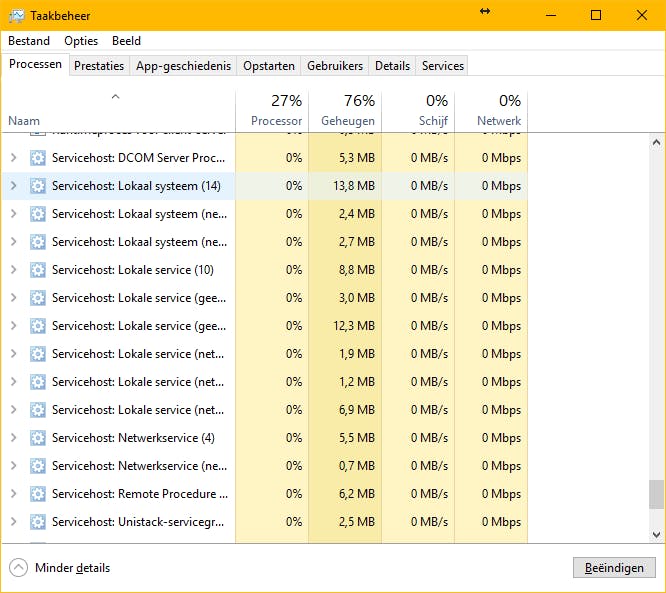Open the Opties menu
The width and height of the screenshot is (666, 593).
point(81,41)
